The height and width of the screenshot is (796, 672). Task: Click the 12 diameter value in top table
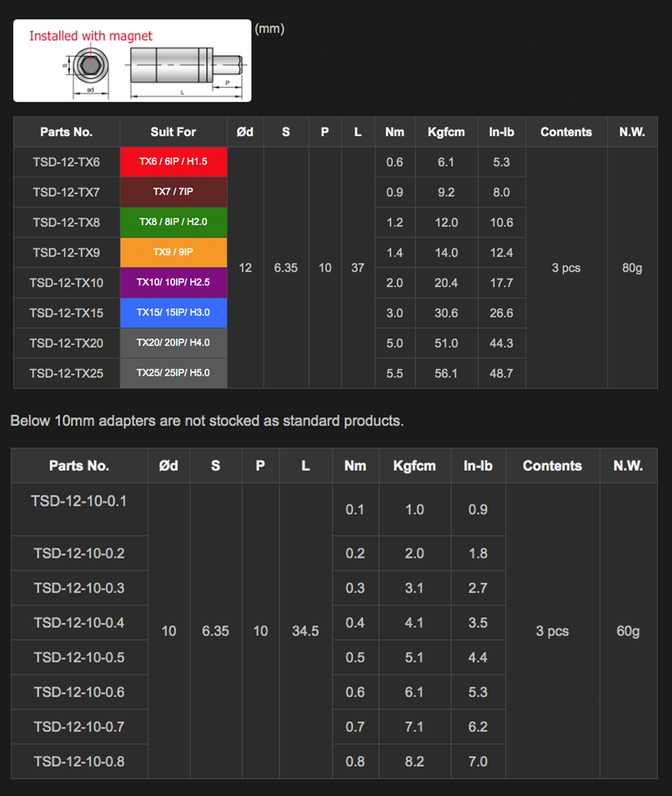(x=245, y=268)
